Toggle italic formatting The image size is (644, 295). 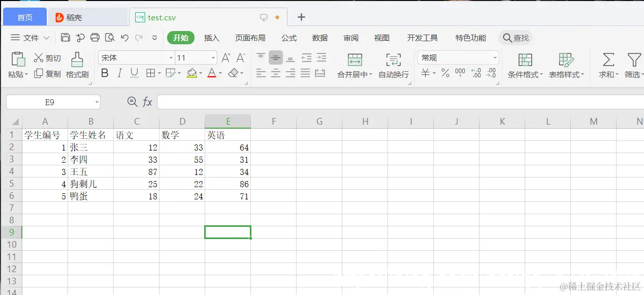[120, 73]
